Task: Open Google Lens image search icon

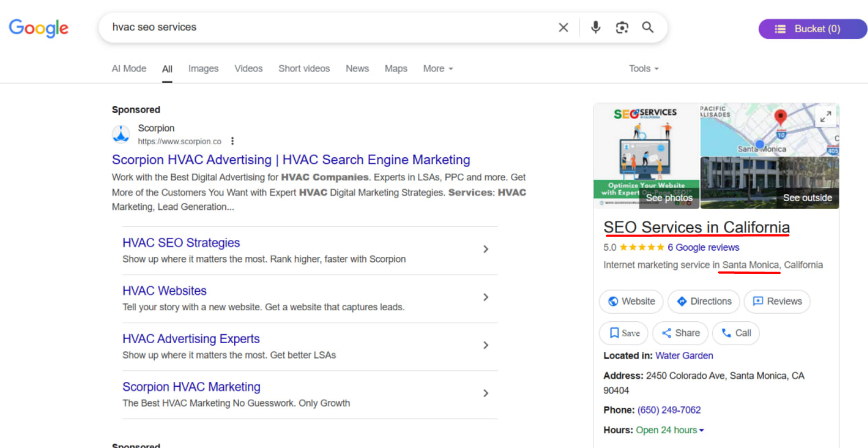Action: [622, 27]
